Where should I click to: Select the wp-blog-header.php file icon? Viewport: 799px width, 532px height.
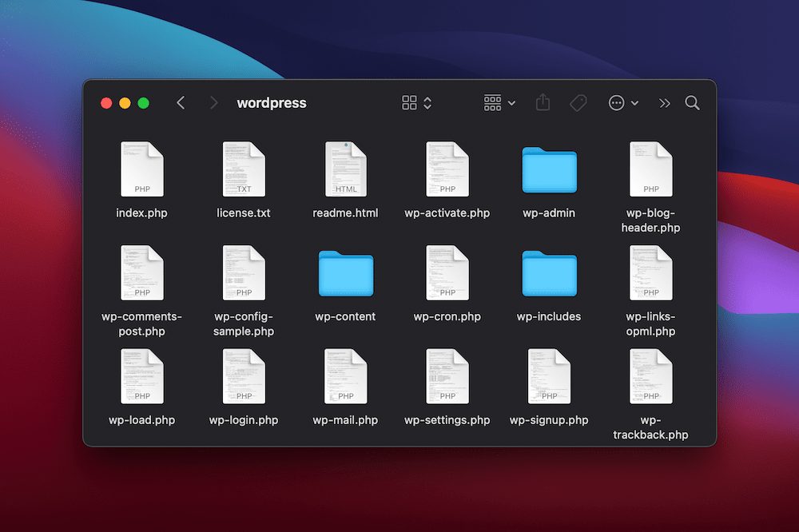click(650, 169)
